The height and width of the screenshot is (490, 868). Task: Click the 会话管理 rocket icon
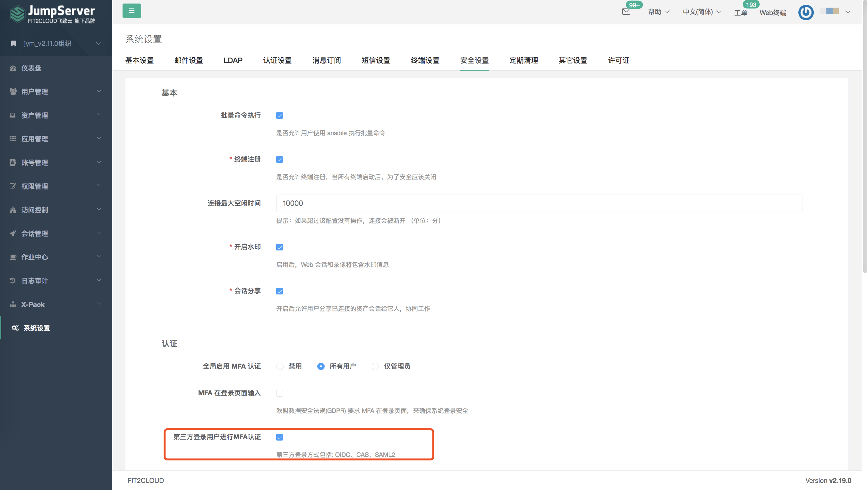coord(13,233)
